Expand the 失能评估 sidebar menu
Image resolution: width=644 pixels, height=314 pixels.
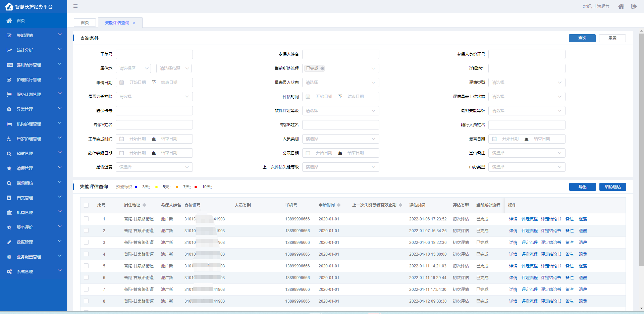[x=34, y=35]
